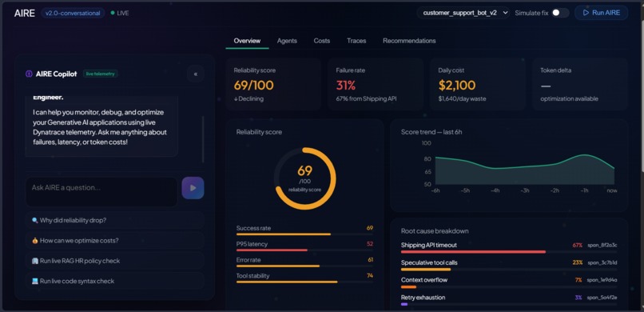Click the play icon in Run AIRE
This screenshot has height=312, width=644.
[x=586, y=13]
